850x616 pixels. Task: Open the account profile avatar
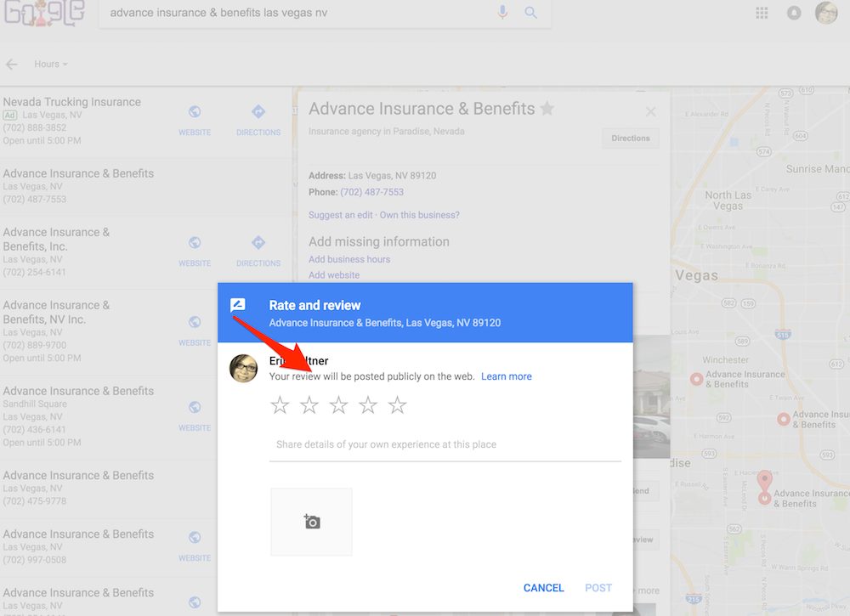[x=826, y=13]
